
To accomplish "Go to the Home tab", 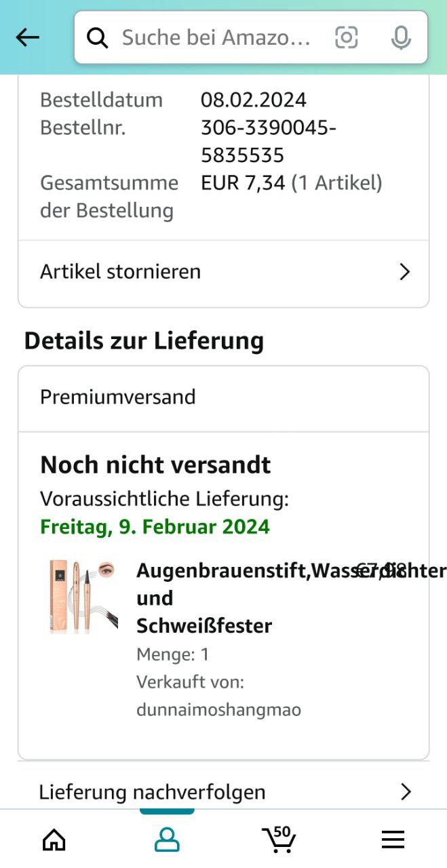I will coord(54,840).
